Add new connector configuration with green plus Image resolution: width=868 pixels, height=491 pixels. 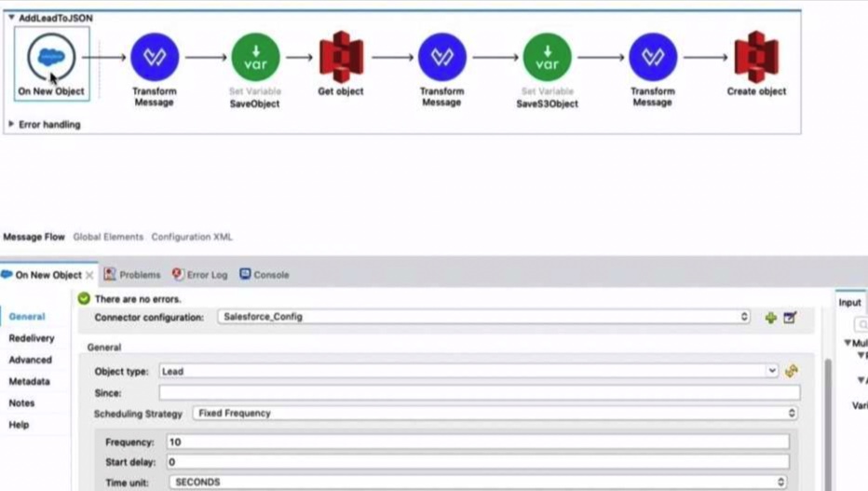(x=770, y=318)
